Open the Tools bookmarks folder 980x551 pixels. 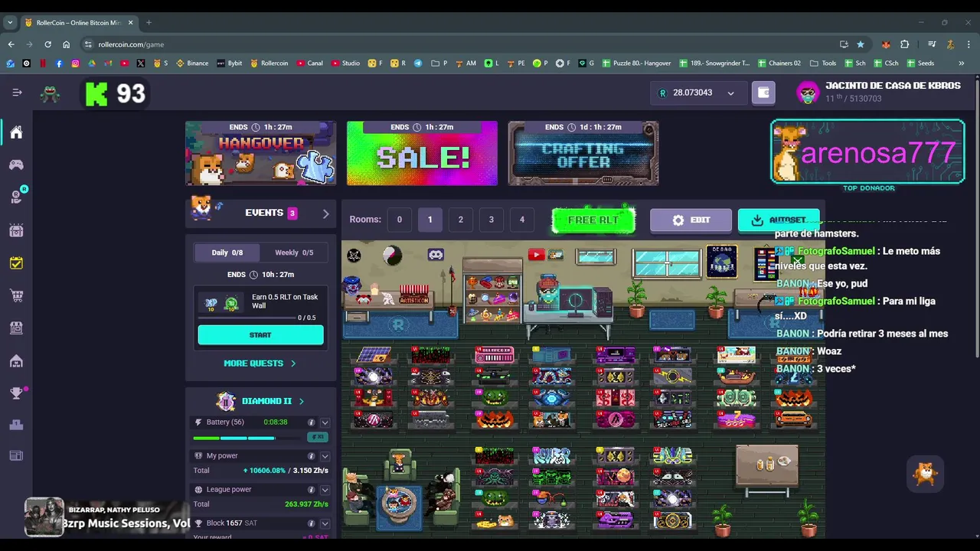pos(823,64)
